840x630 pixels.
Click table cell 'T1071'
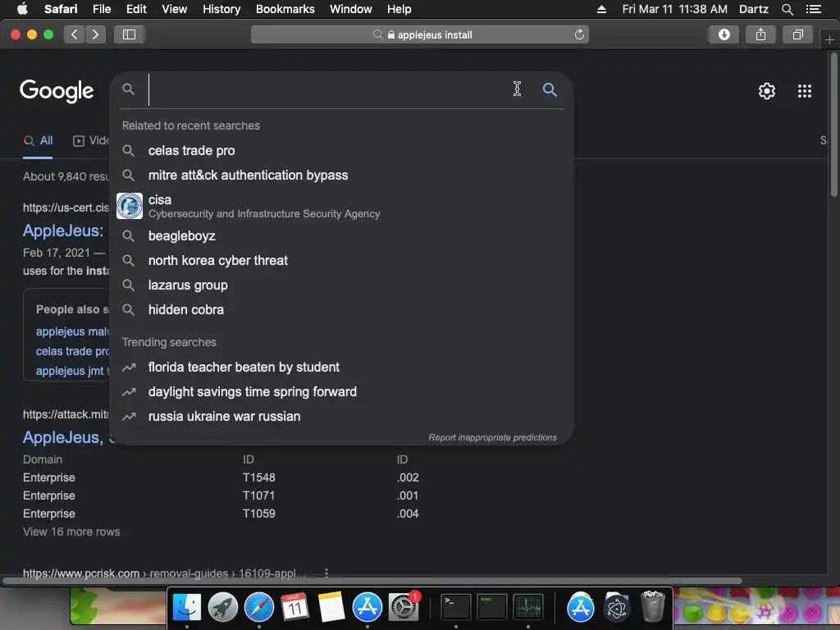point(258,495)
